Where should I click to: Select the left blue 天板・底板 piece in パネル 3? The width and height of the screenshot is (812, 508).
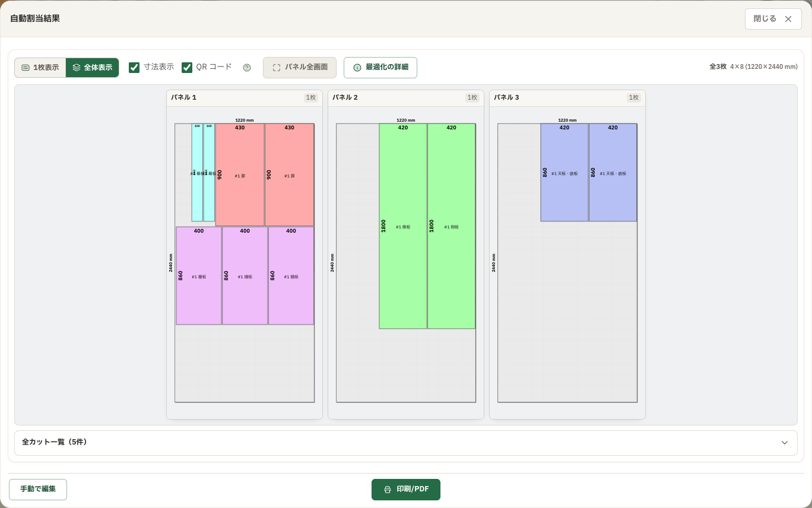click(564, 173)
